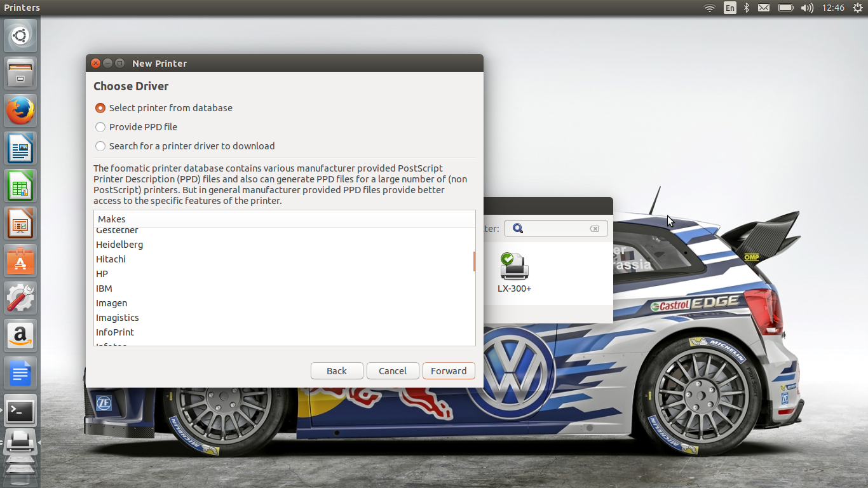
Task: Select IBM in the makes list
Action: coord(285,288)
